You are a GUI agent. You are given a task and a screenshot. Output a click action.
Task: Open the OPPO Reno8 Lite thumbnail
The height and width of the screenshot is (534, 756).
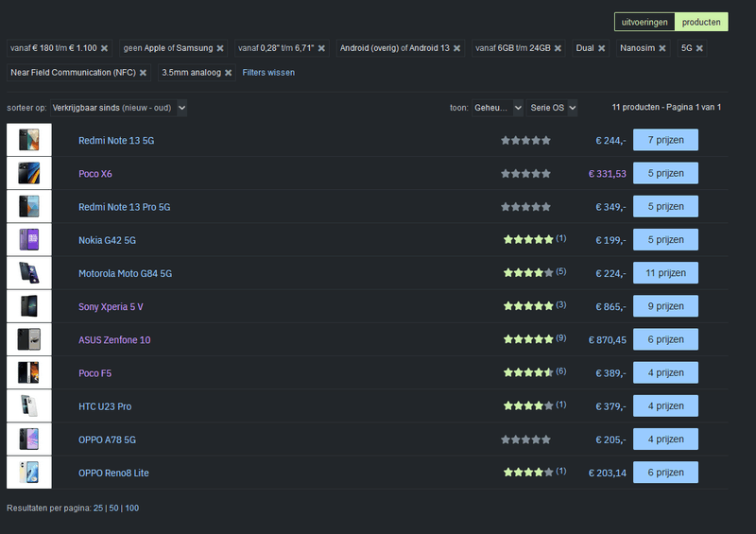pyautogui.click(x=29, y=473)
